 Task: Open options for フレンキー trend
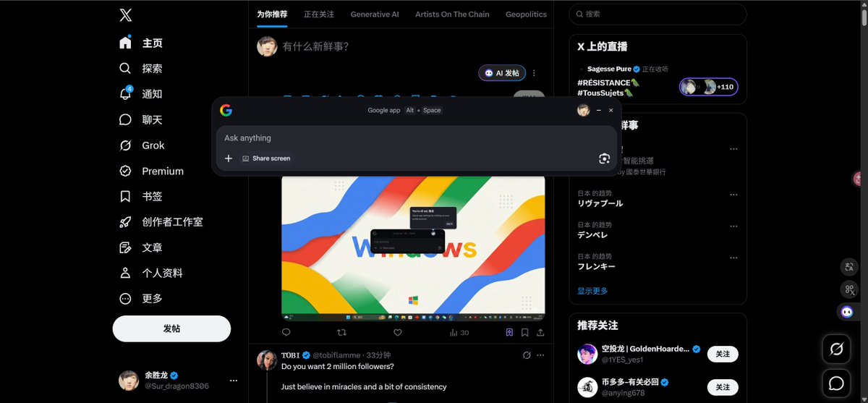pyautogui.click(x=733, y=257)
